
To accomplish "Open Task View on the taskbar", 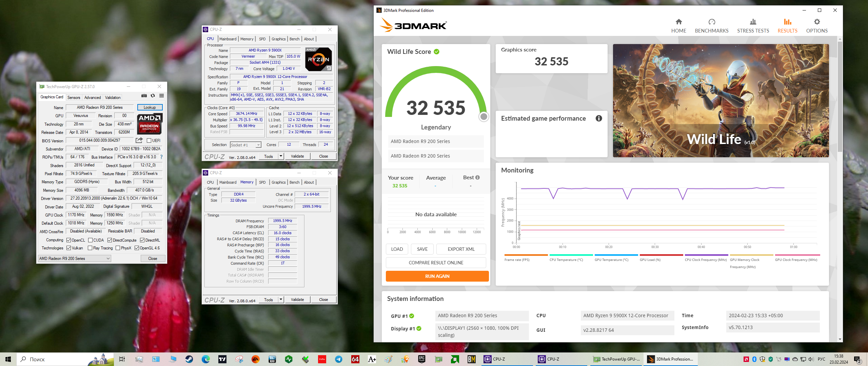I will [122, 359].
